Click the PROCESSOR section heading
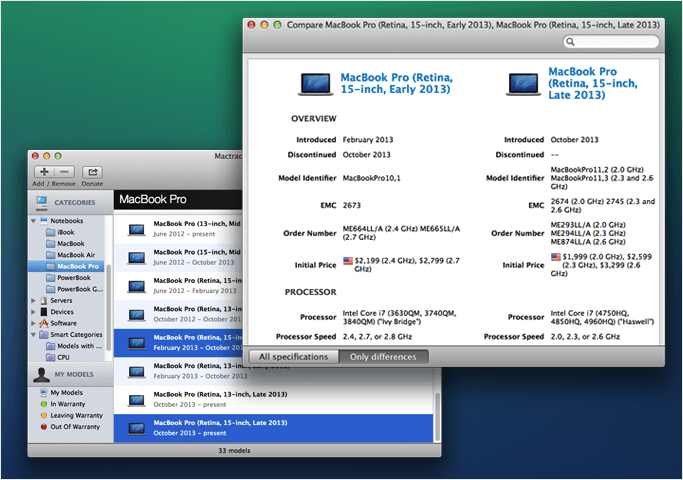This screenshot has height=480, width=683. 311,292
